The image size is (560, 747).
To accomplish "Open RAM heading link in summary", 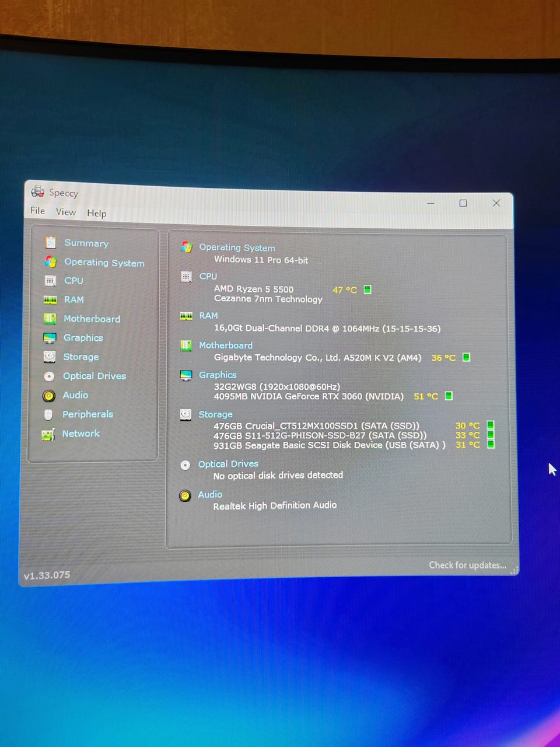I will (x=208, y=315).
